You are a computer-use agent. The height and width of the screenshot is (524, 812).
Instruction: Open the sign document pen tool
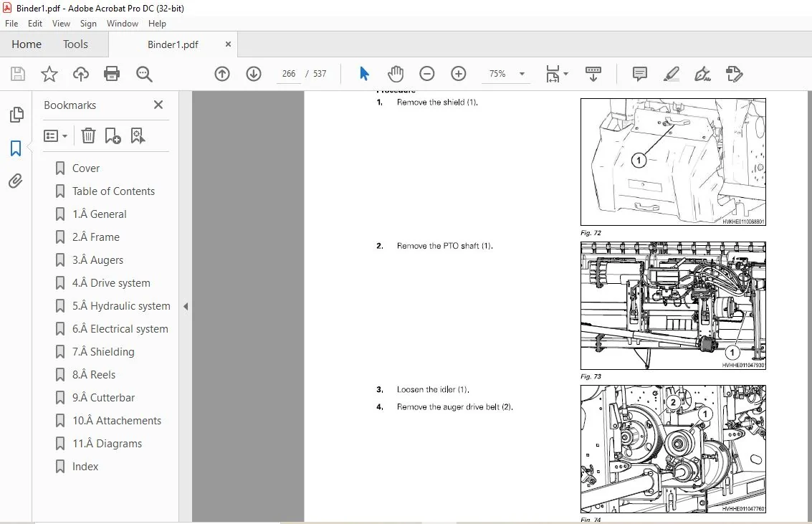702,74
